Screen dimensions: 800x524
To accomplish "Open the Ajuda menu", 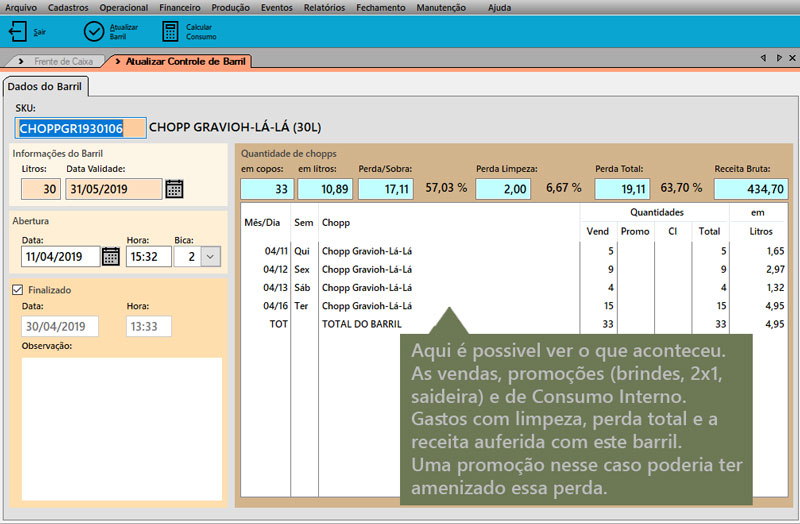I will tap(499, 8).
